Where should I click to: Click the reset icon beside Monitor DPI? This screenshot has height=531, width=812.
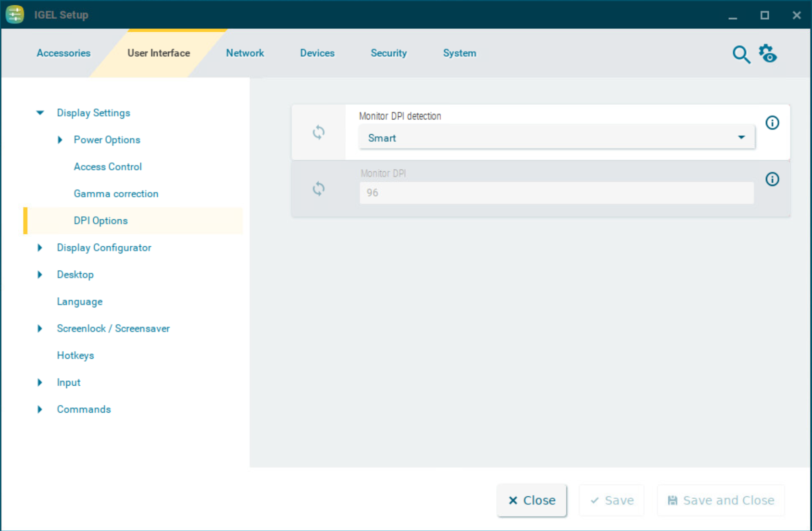pyautogui.click(x=318, y=189)
